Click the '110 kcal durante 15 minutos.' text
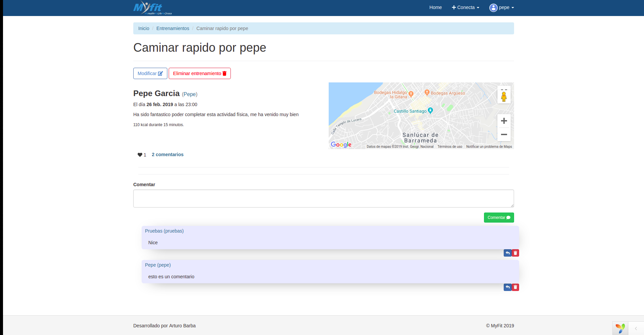Screen dimensions: 644x335 point(159,125)
